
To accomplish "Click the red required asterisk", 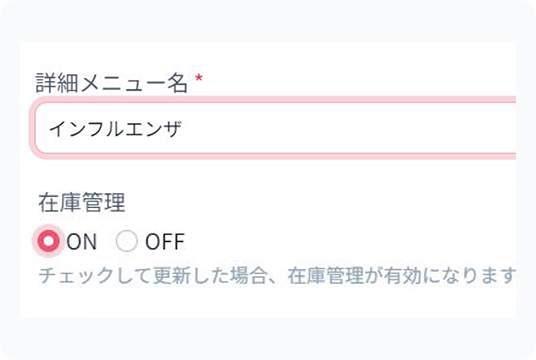I will coord(199,78).
